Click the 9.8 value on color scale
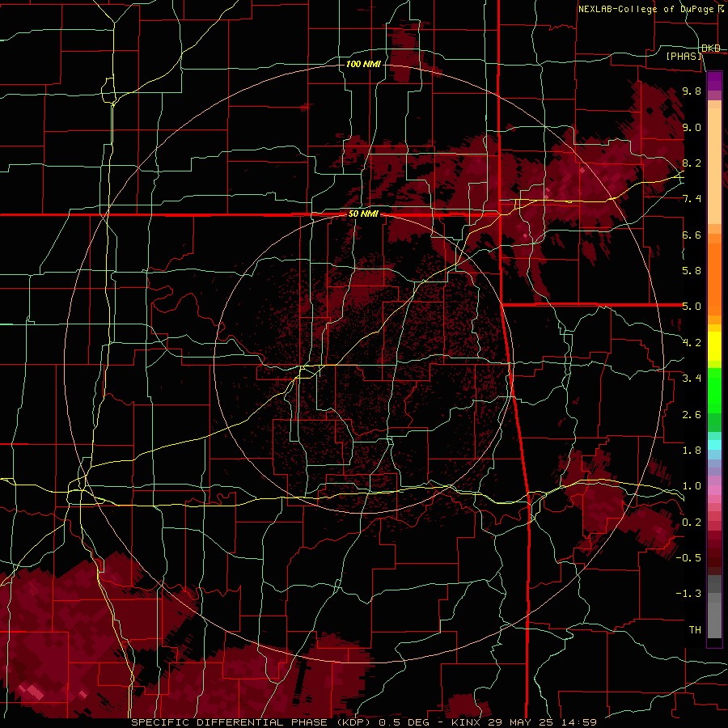 (692, 91)
